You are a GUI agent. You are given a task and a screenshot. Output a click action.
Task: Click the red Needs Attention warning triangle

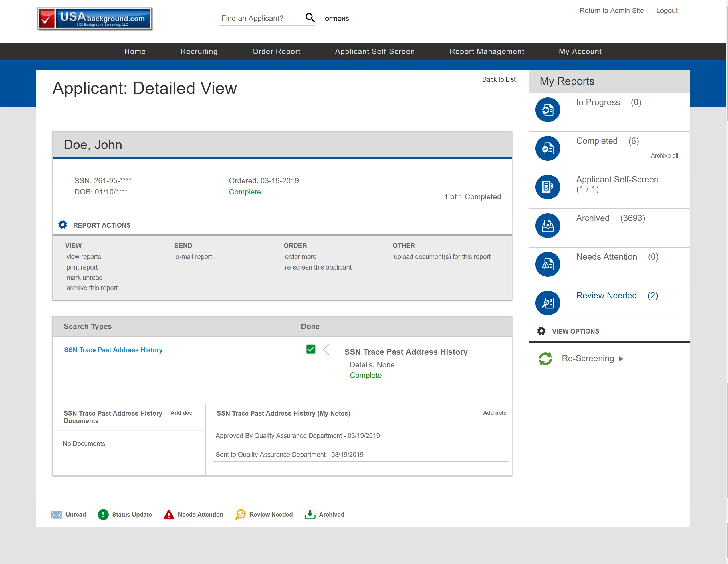169,514
